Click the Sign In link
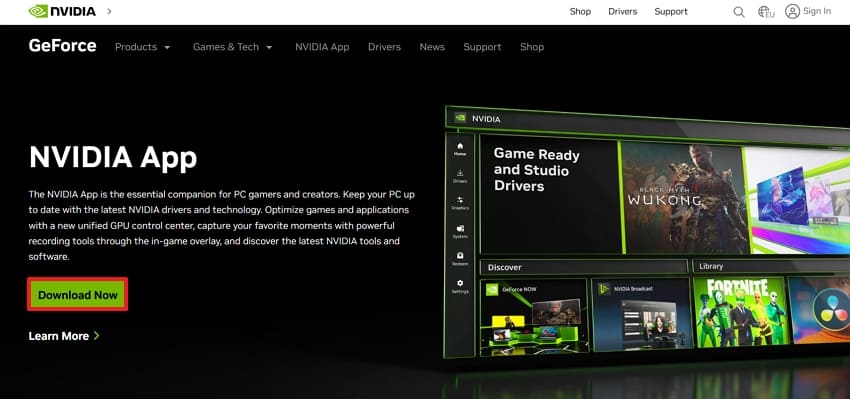850x399 pixels. pos(816,11)
